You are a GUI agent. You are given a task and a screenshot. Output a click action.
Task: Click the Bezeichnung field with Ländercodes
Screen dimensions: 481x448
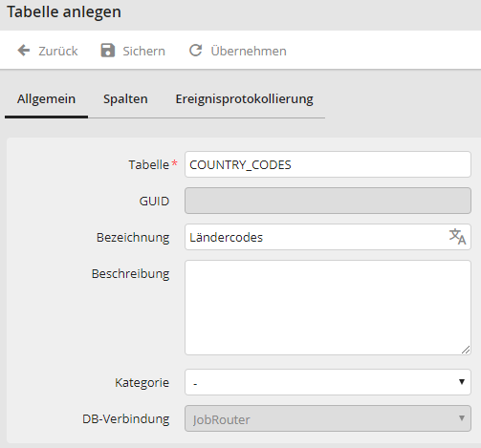tap(328, 237)
